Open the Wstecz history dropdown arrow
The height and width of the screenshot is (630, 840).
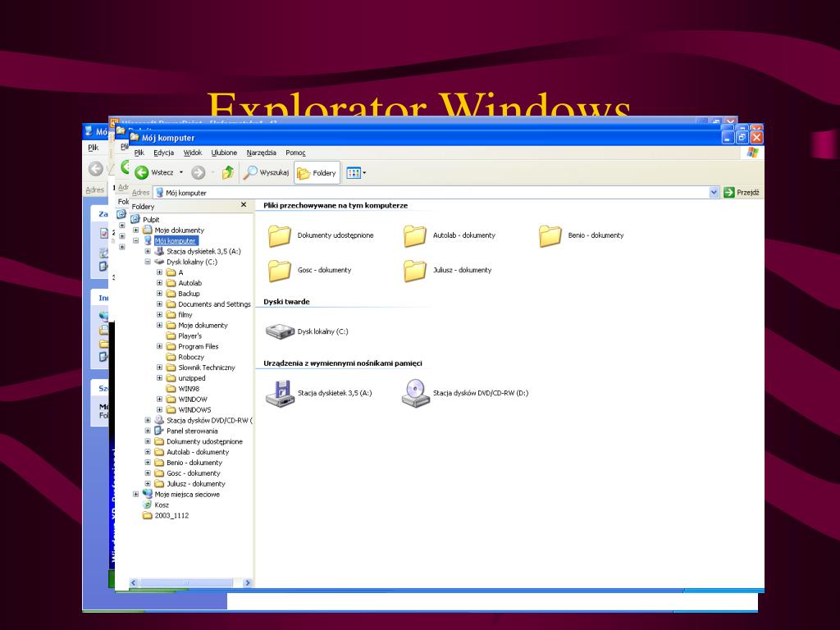[181, 172]
